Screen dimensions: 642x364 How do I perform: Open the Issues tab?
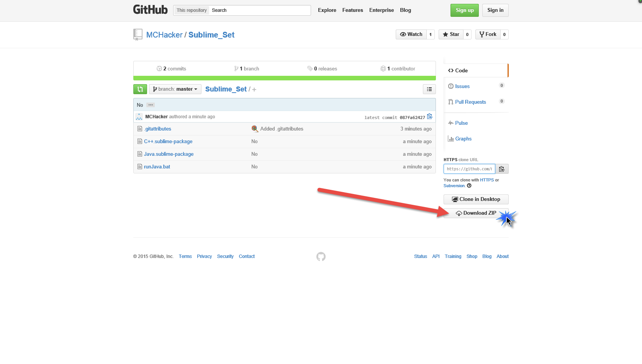[476, 86]
